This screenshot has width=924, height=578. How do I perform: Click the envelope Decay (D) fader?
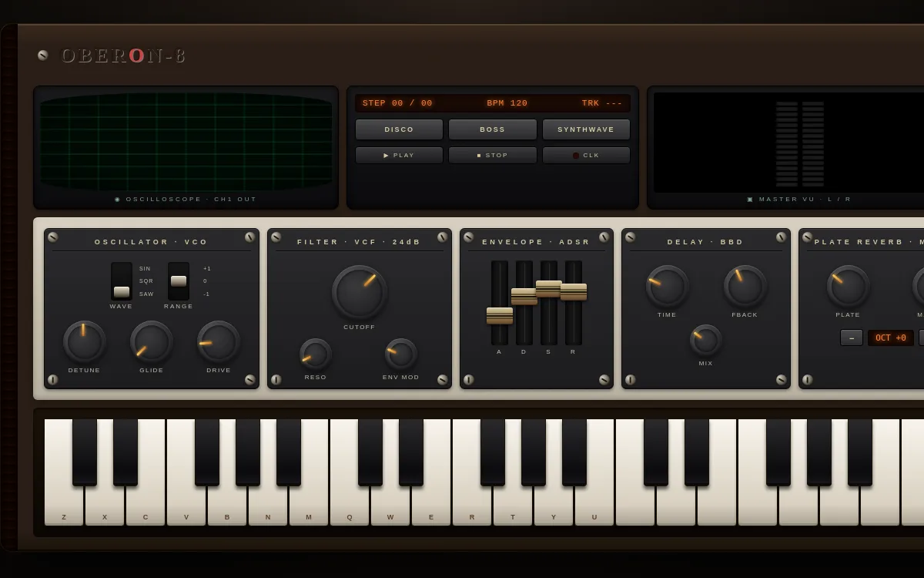tap(524, 297)
